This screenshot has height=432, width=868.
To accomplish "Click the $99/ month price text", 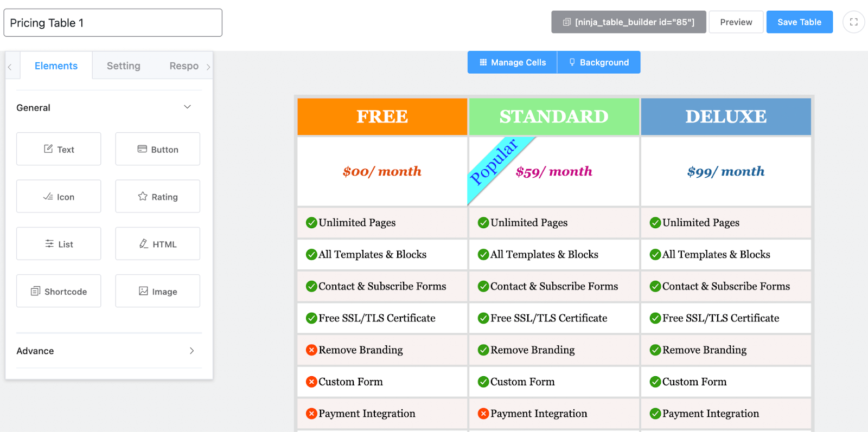I will (x=726, y=171).
